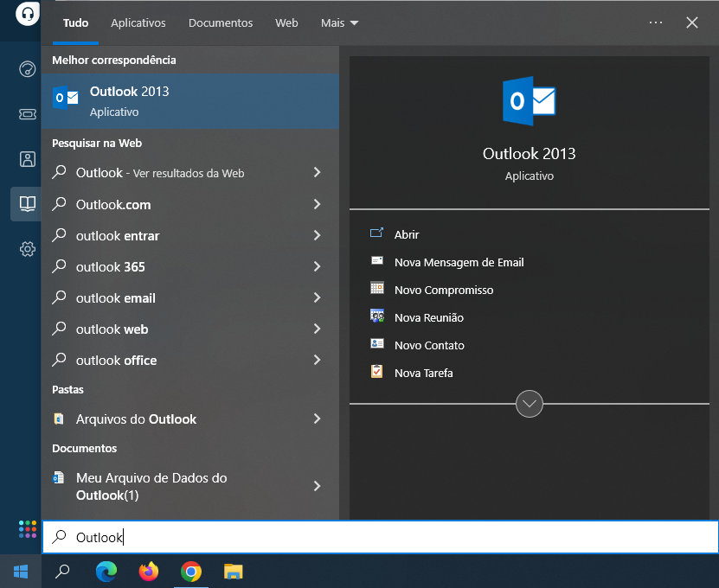
Task: Expand the outlook office suggestion arrow
Action: coord(317,360)
